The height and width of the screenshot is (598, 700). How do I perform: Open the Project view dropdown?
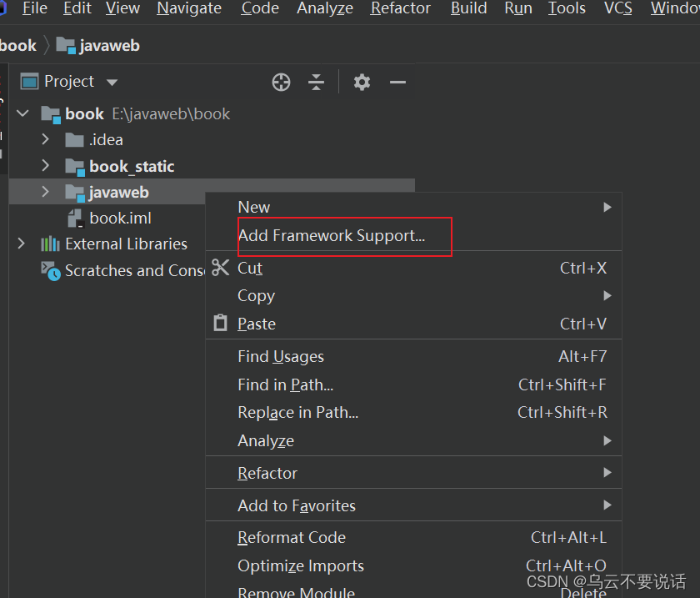[x=112, y=82]
